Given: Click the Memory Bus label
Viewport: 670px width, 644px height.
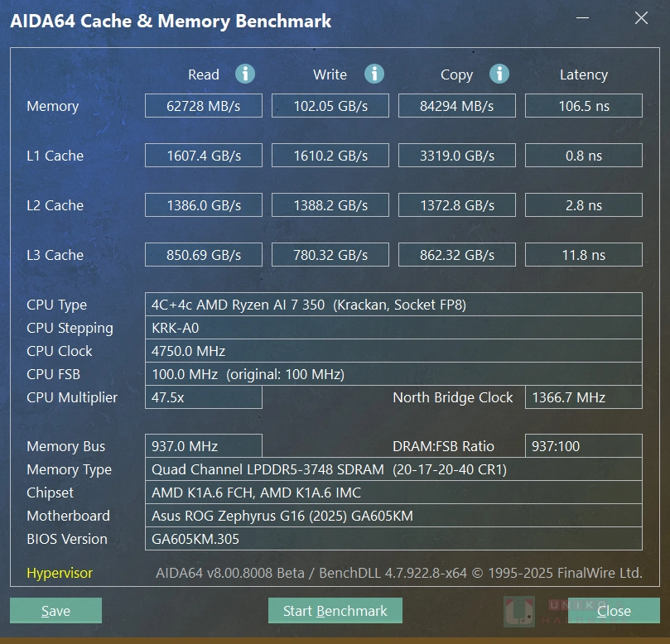Looking at the screenshot, I should 65,446.
